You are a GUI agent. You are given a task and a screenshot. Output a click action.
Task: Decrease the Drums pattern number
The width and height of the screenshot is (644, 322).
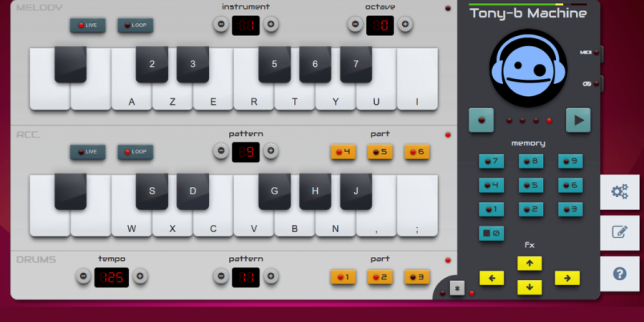click(221, 276)
